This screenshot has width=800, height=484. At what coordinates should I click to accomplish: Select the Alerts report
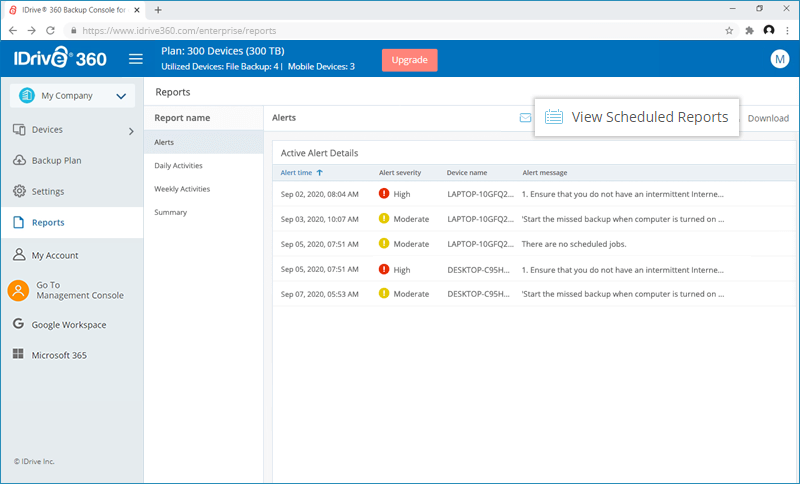[x=204, y=142]
